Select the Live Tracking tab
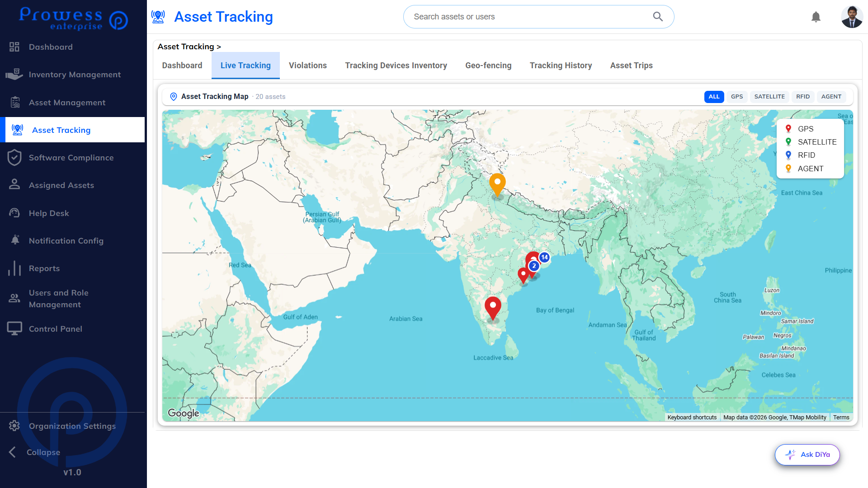 (x=245, y=66)
